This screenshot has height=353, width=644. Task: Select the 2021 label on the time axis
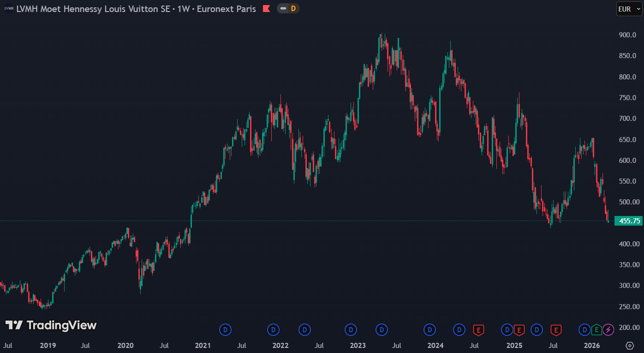click(203, 346)
